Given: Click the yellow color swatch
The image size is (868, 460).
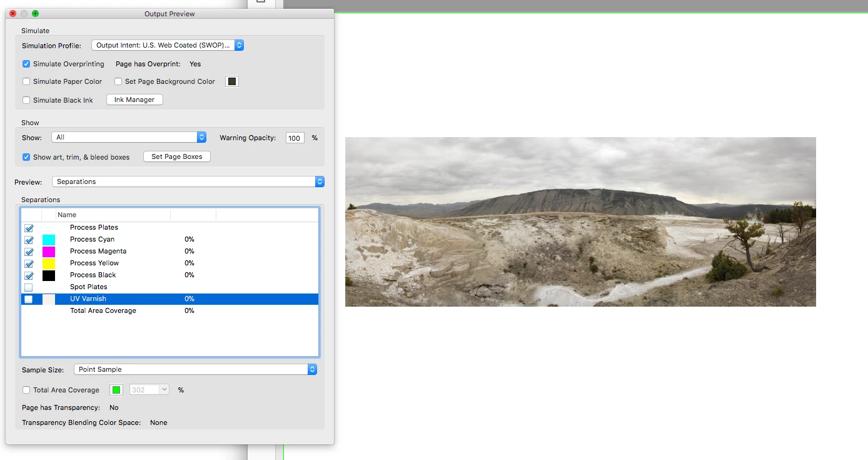Looking at the screenshot, I should pos(49,263).
